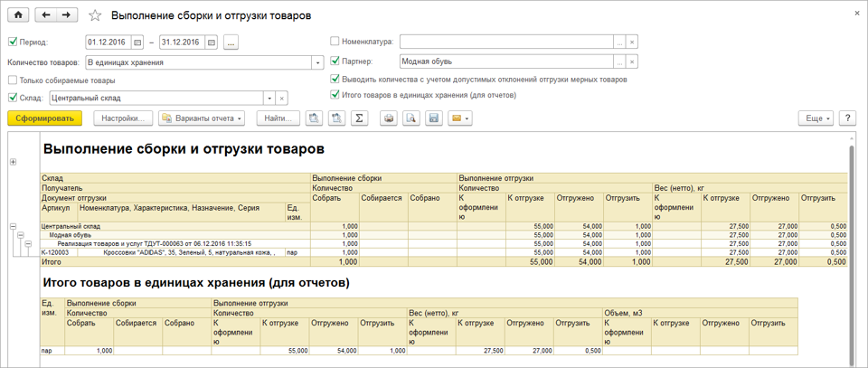868x368 pixels.
Task: Open calendar picker for start date 01.12.2016
Action: click(x=137, y=42)
